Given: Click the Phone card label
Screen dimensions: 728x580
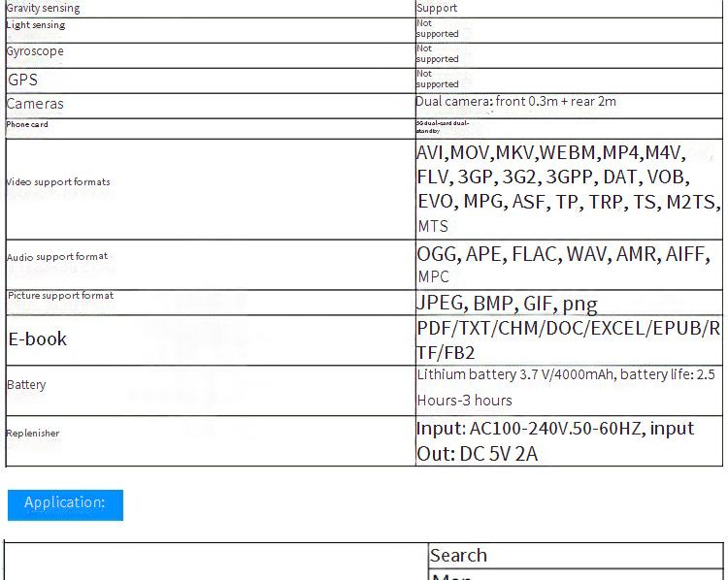Looking at the screenshot, I should tap(27, 124).
